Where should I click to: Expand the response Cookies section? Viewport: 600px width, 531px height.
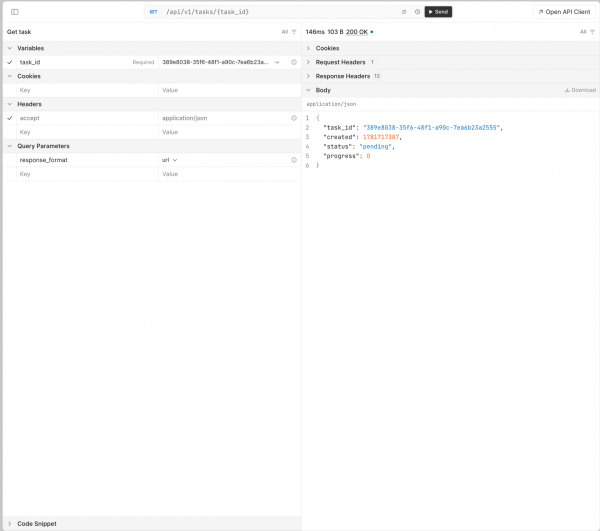point(308,48)
